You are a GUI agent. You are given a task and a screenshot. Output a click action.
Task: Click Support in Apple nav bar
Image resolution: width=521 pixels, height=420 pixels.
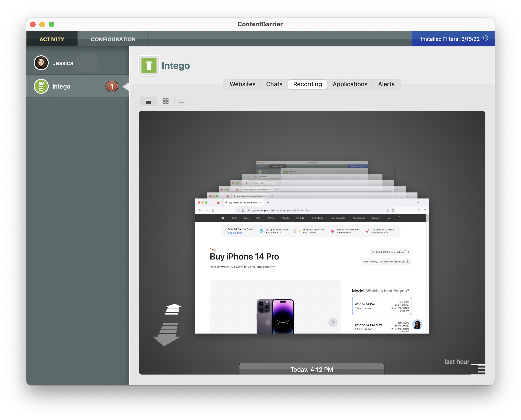pos(376,218)
